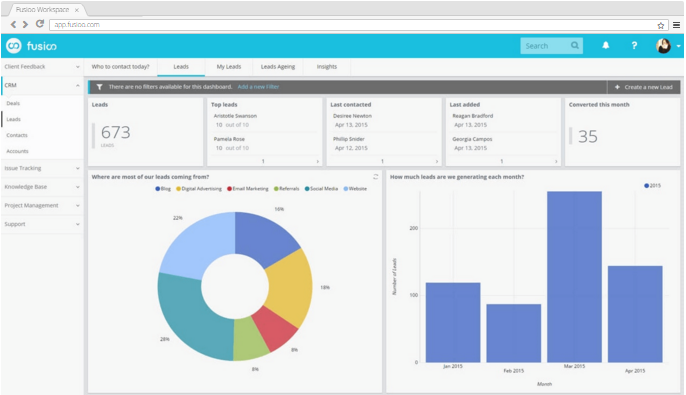Open Georgia Campos last added
Viewport: 686px width, 395px height.
pyautogui.click(x=472, y=139)
